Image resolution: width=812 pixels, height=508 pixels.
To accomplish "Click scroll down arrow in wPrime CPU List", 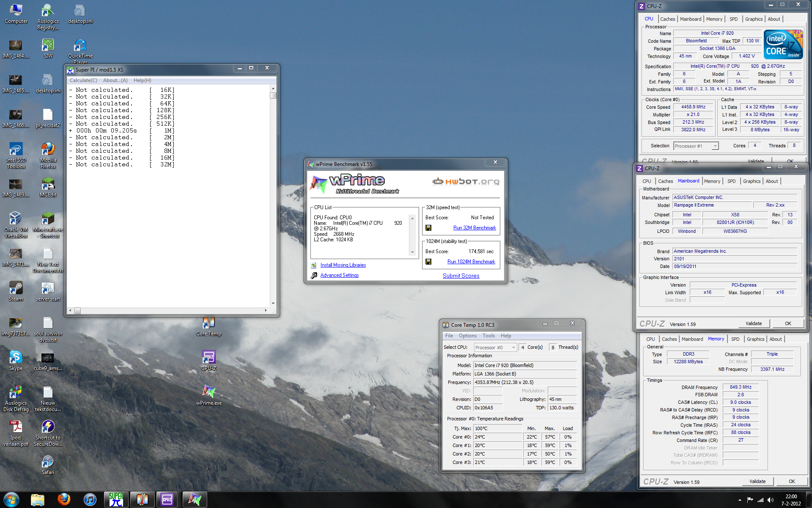I will pyautogui.click(x=412, y=252).
